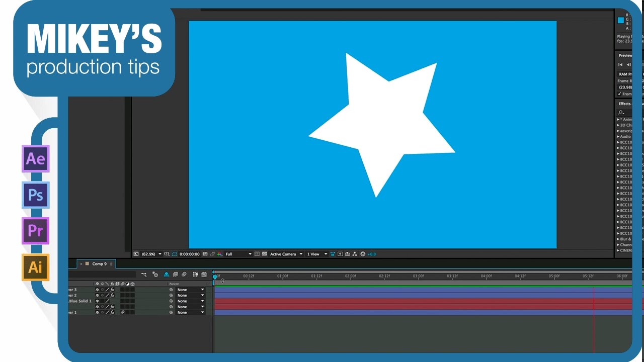Click the +0.0 exposure value
This screenshot has width=644, height=362.
point(371,254)
